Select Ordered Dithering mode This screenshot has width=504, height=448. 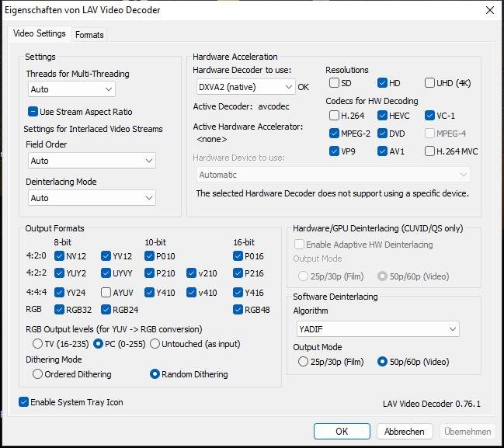click(37, 374)
